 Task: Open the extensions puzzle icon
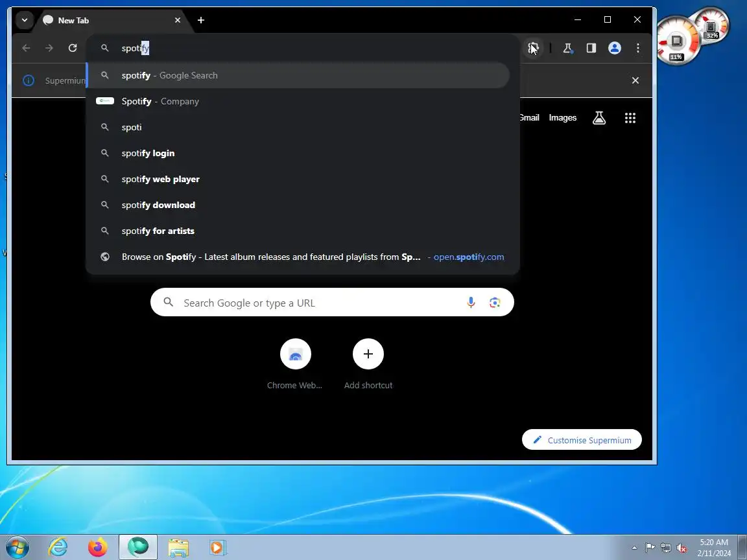tap(533, 48)
